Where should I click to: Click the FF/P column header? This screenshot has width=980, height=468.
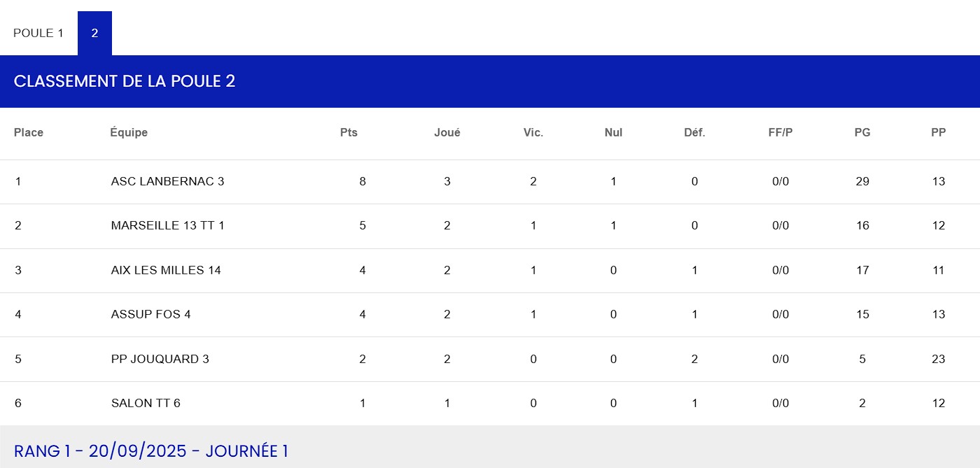pos(780,132)
